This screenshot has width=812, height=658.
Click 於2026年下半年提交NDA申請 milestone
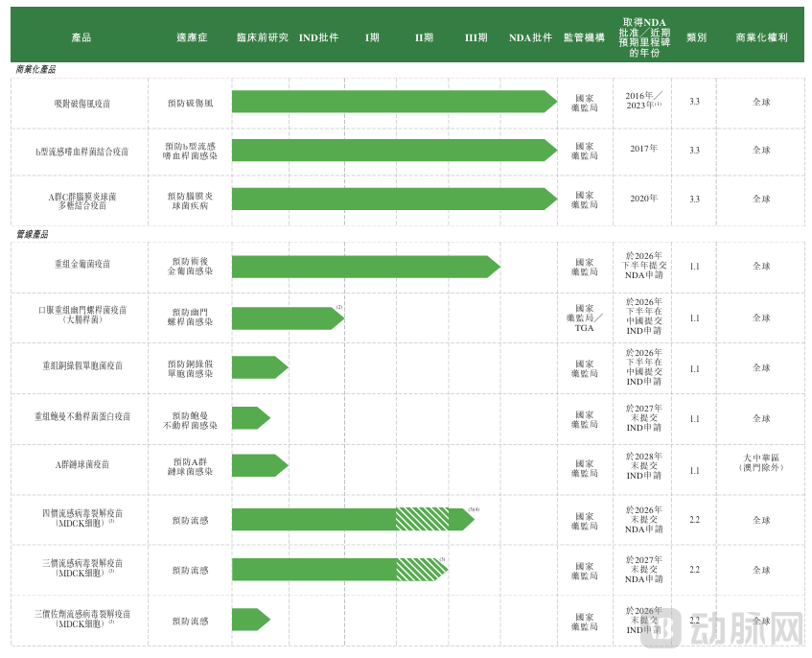tap(643, 266)
